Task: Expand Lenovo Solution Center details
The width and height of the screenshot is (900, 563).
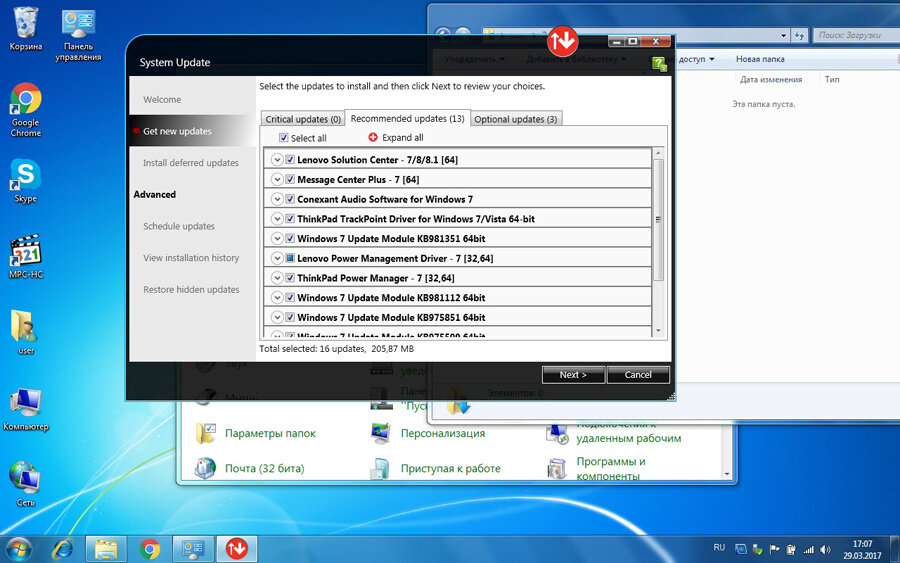Action: (277, 160)
